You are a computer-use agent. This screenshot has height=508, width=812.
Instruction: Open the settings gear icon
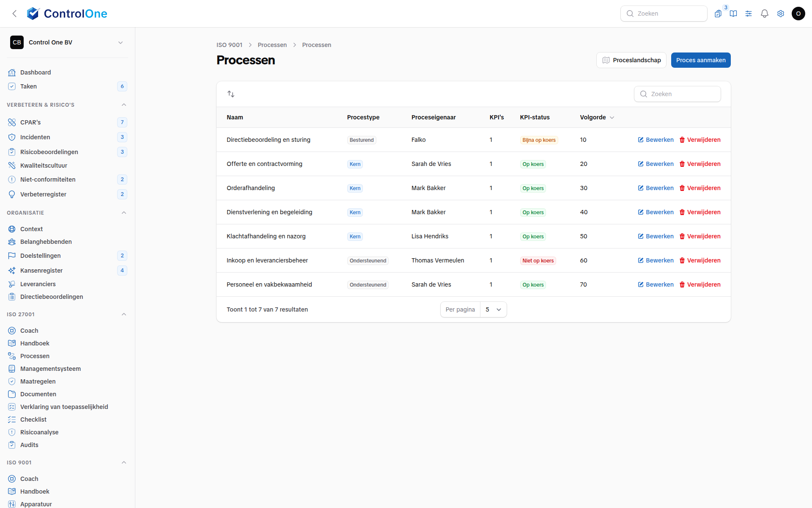[781, 14]
